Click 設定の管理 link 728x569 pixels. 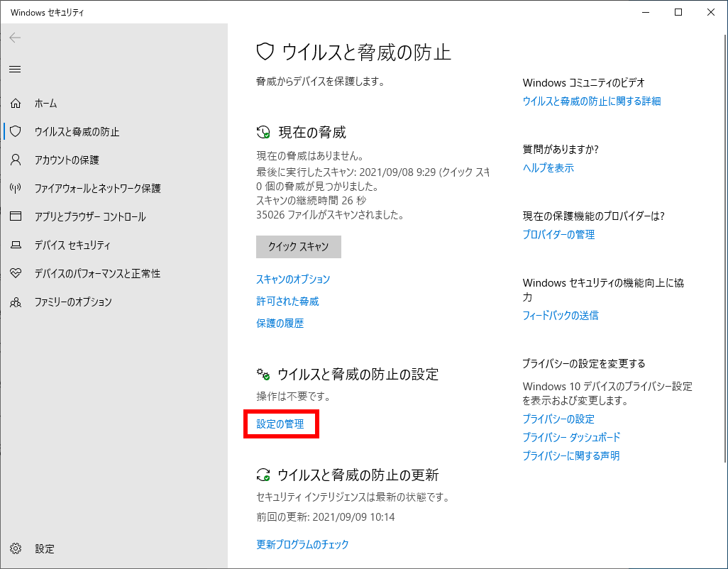click(x=280, y=424)
